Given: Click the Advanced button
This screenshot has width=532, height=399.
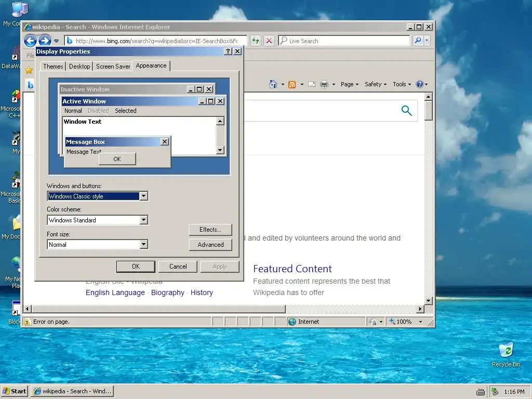Looking at the screenshot, I should (x=210, y=245).
